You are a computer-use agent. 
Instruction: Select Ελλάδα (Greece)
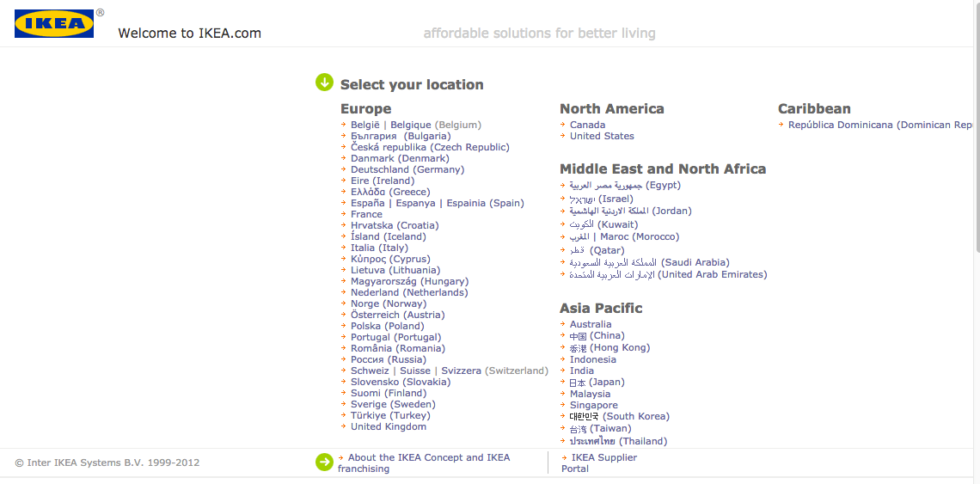click(390, 192)
